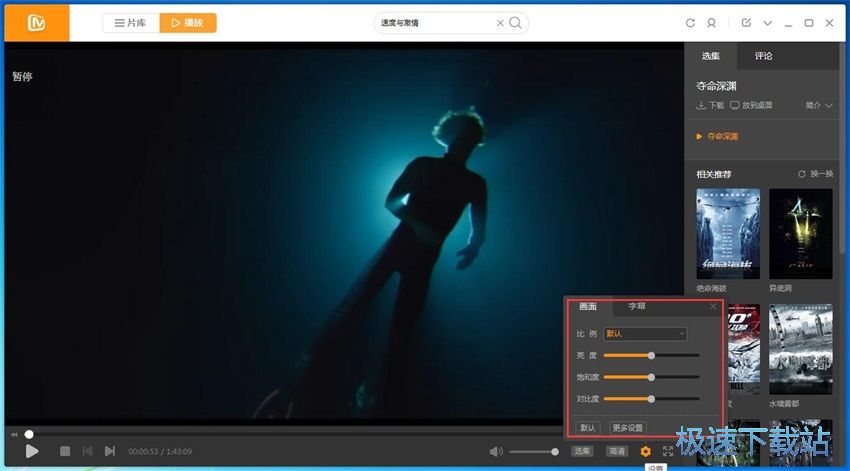The width and height of the screenshot is (850, 471).
Task: Click the refresh icon in the title bar
Action: 690,23
